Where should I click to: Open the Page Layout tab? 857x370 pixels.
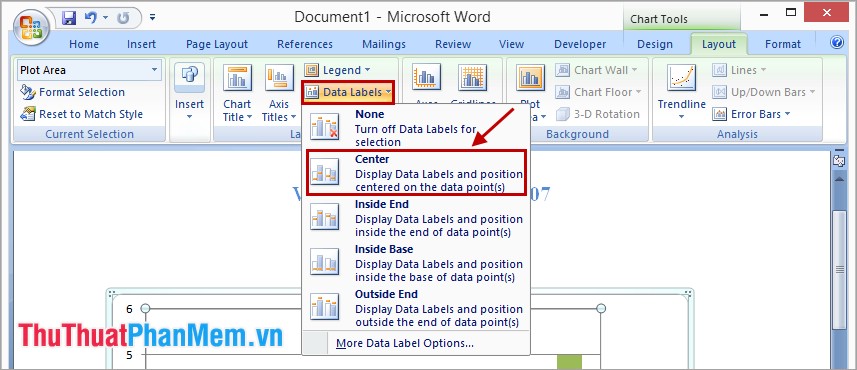217,44
